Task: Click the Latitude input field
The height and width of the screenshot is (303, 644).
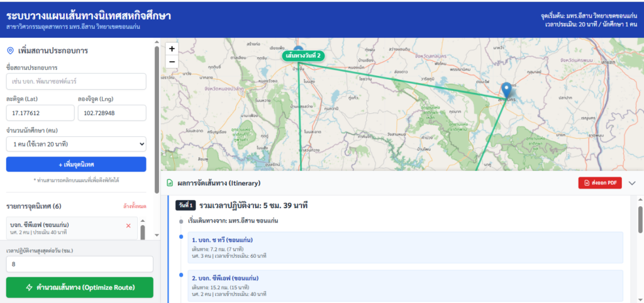Action: click(x=39, y=113)
